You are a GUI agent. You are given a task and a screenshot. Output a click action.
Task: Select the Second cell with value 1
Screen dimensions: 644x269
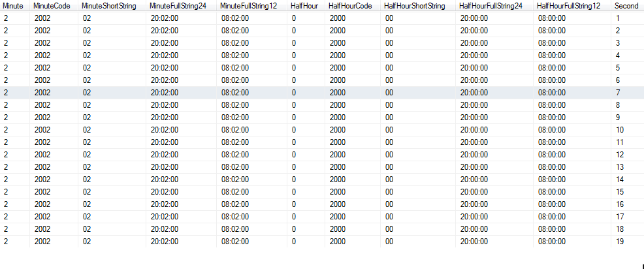coord(618,18)
